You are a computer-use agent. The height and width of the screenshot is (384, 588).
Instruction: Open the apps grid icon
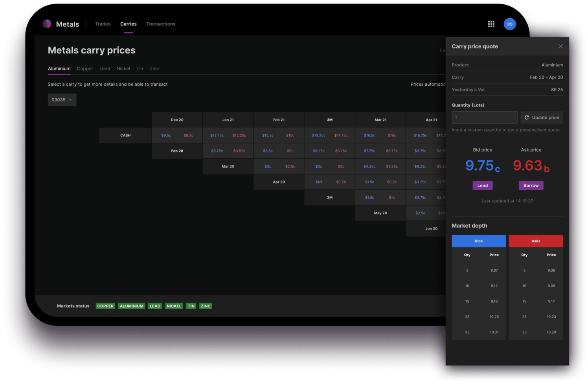click(x=491, y=24)
